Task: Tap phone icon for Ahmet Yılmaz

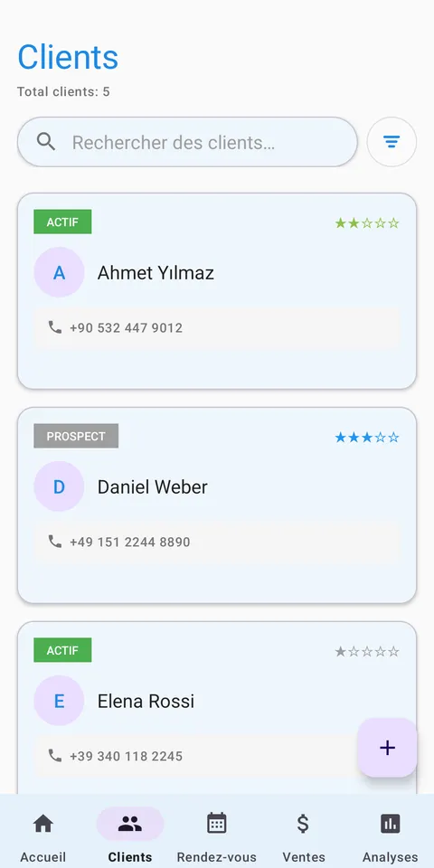Action: pyautogui.click(x=55, y=327)
